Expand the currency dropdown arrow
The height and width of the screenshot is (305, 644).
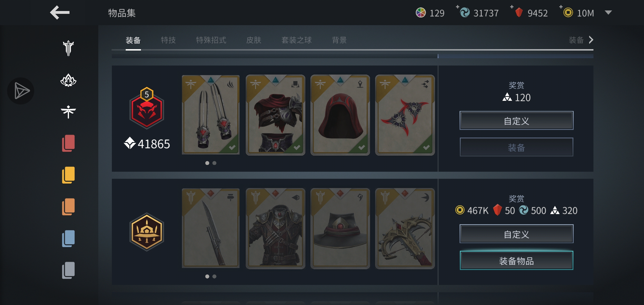608,12
